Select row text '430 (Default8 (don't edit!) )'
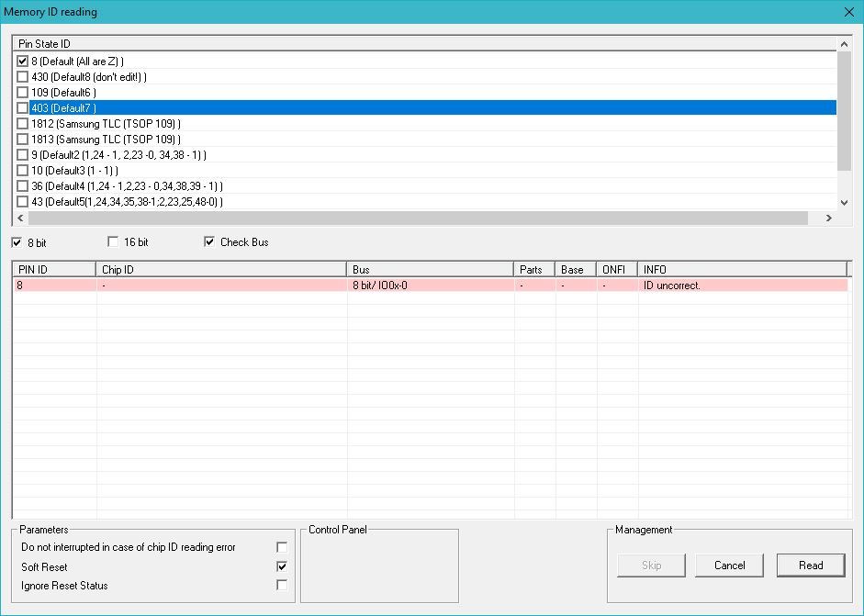Image resolution: width=864 pixels, height=616 pixels. coord(89,76)
